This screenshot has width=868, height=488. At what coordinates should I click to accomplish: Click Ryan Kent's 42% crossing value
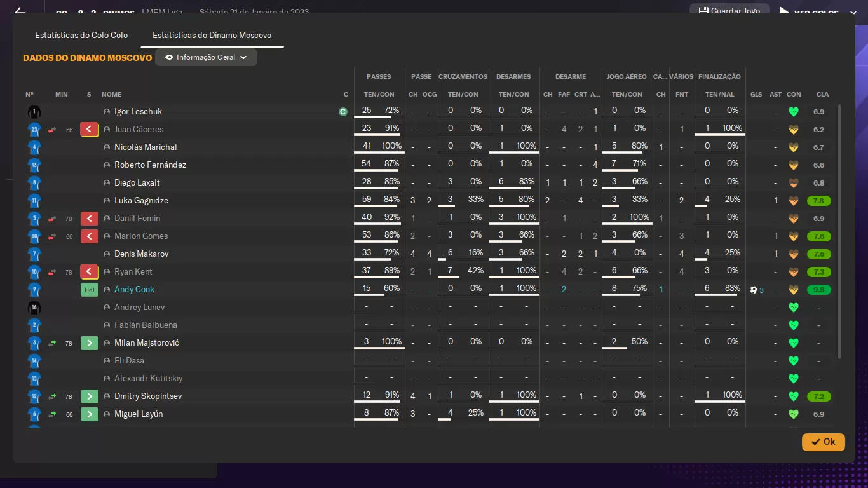coord(475,271)
